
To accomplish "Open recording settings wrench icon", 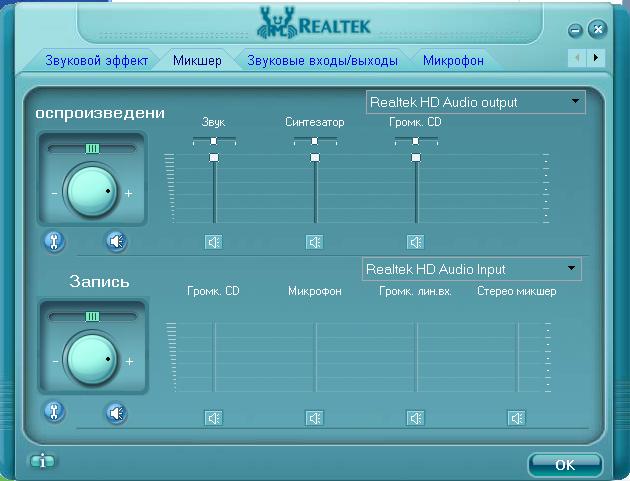I will click(x=54, y=411).
